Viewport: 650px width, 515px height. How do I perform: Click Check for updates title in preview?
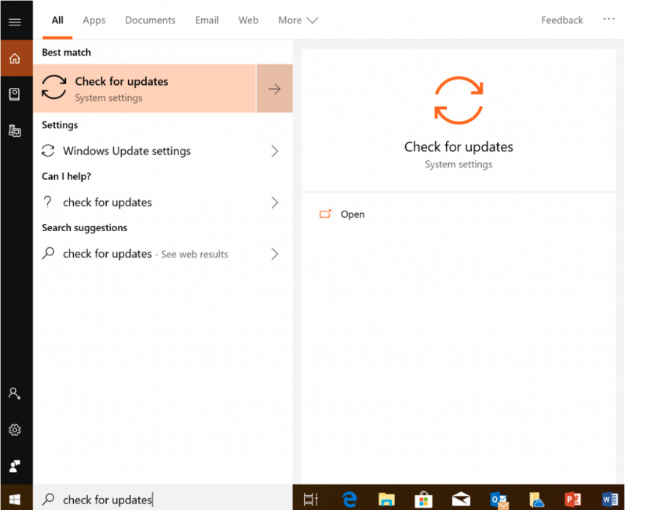pyautogui.click(x=458, y=147)
